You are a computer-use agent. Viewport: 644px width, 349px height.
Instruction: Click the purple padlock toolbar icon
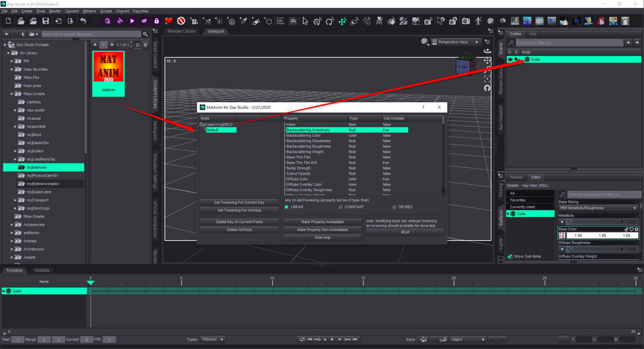pyautogui.click(x=156, y=21)
